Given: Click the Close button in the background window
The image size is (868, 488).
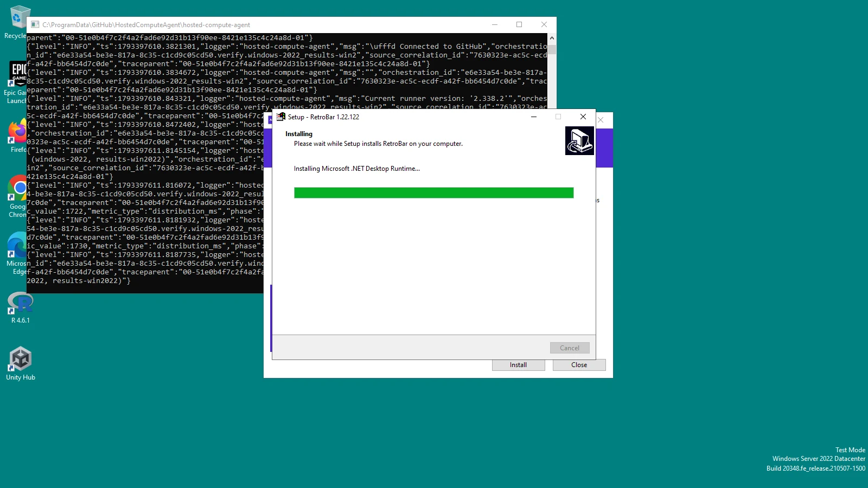Looking at the screenshot, I should coord(579,365).
